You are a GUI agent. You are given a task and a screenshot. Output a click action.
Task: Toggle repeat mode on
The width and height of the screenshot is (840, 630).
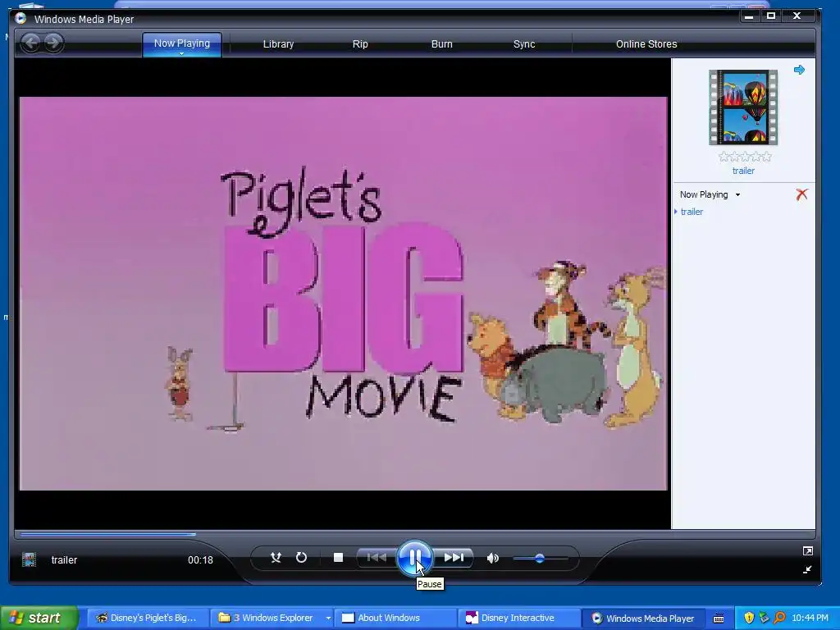tap(302, 558)
